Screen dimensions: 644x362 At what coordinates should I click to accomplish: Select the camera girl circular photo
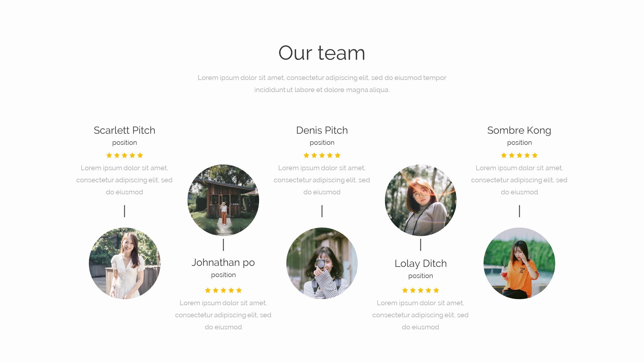[x=322, y=263]
